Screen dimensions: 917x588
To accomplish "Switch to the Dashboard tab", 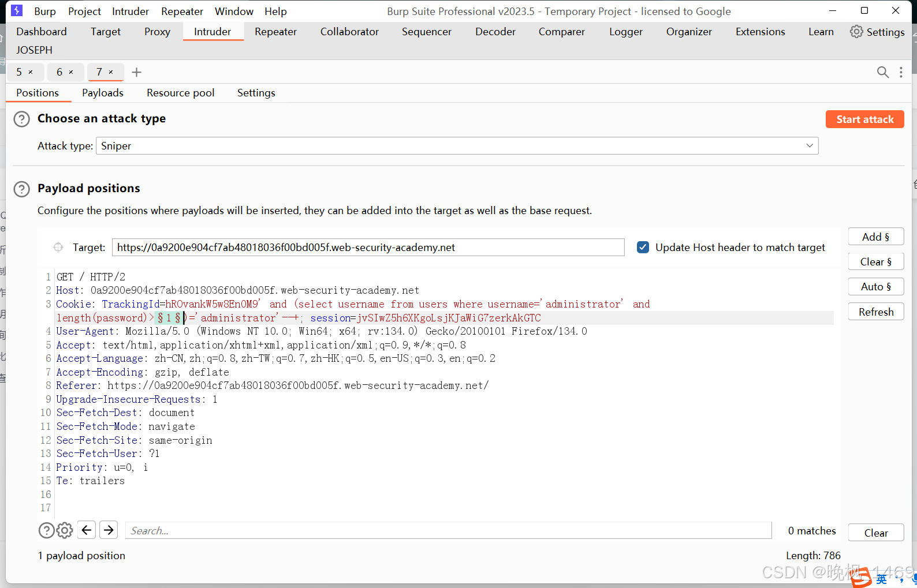I will [42, 32].
